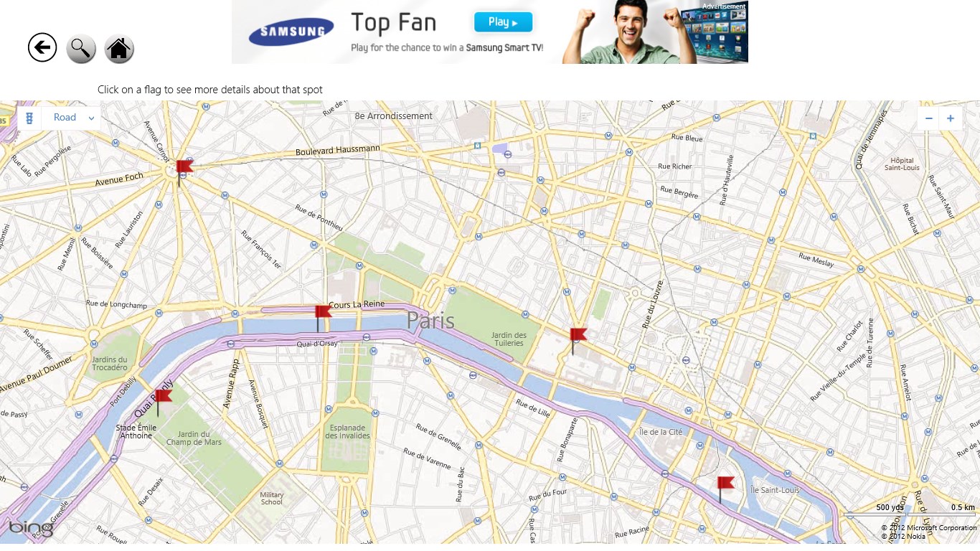Expand the Road map style dropdown
Viewport: 980px width, 551px height.
pyautogui.click(x=71, y=118)
